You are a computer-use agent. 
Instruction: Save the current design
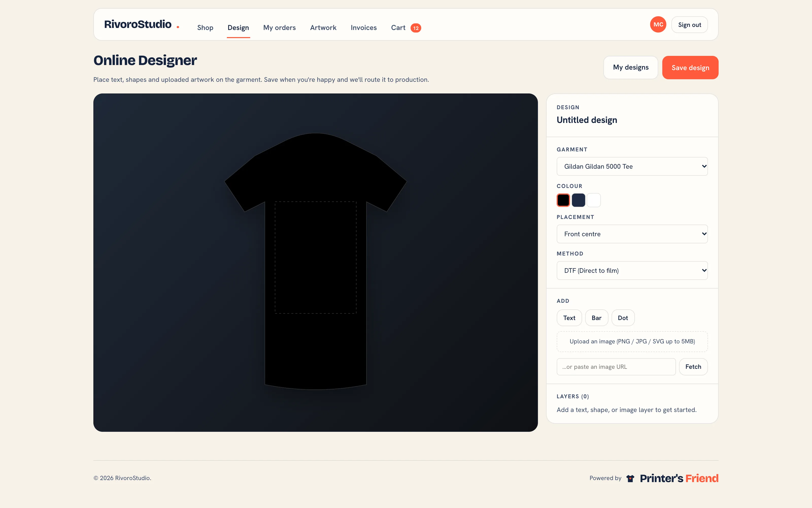[x=690, y=68]
